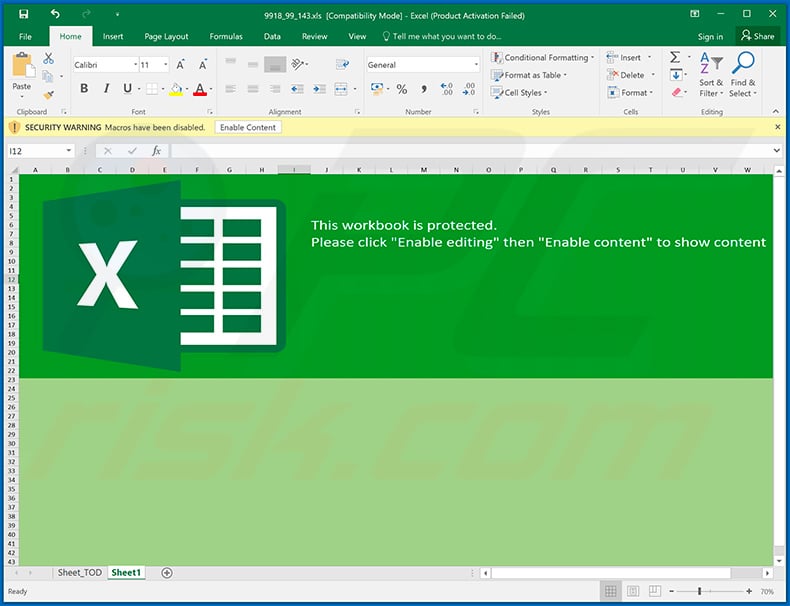Open the font size 11 dropdown
790x606 pixels.
(x=165, y=64)
